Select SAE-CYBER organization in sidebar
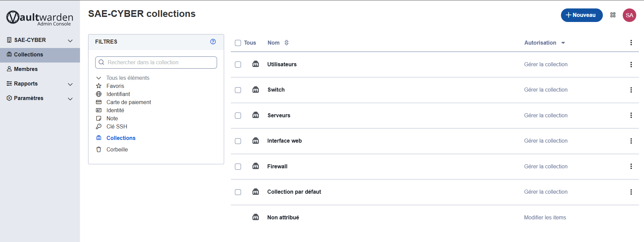The width and height of the screenshot is (644, 242). 30,40
